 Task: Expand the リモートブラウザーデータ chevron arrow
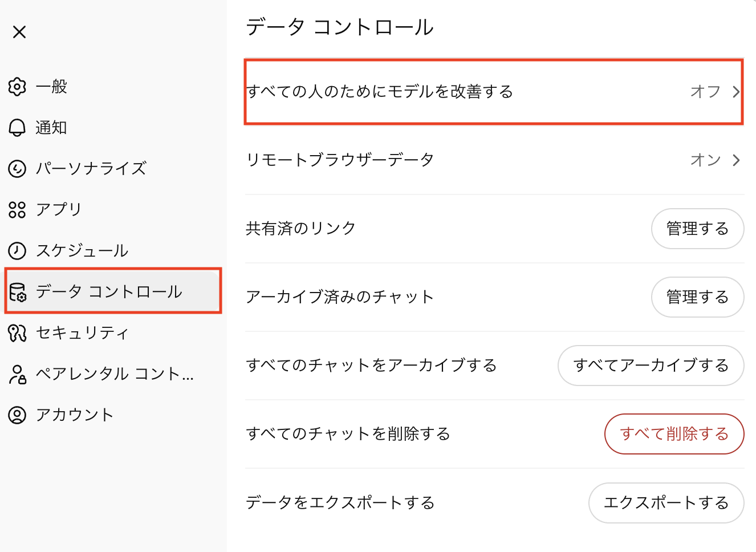pos(736,160)
